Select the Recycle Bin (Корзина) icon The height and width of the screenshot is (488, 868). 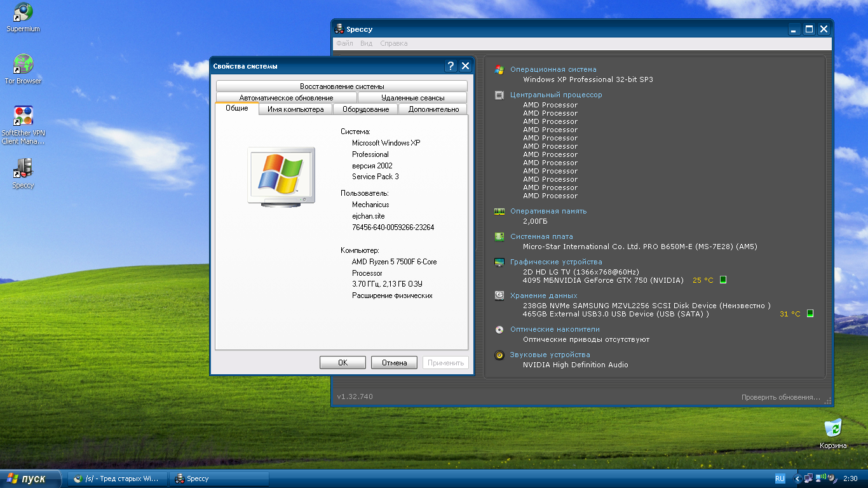(832, 429)
